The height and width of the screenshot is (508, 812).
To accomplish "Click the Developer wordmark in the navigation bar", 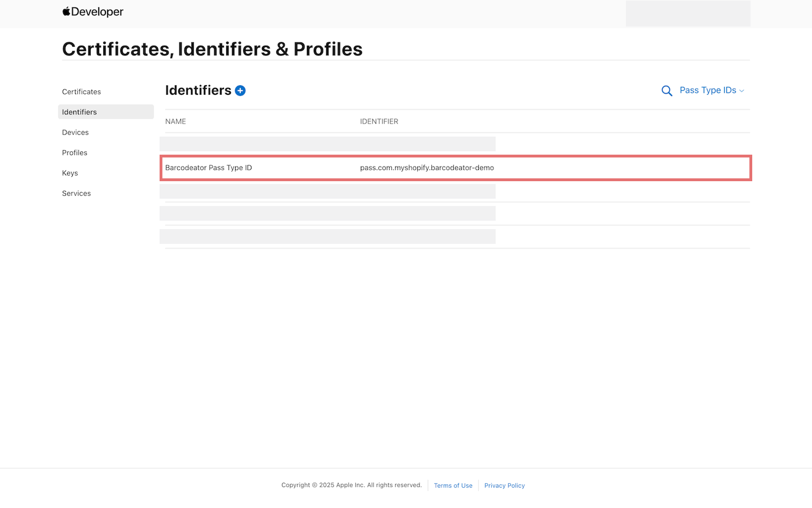I will pos(97,11).
